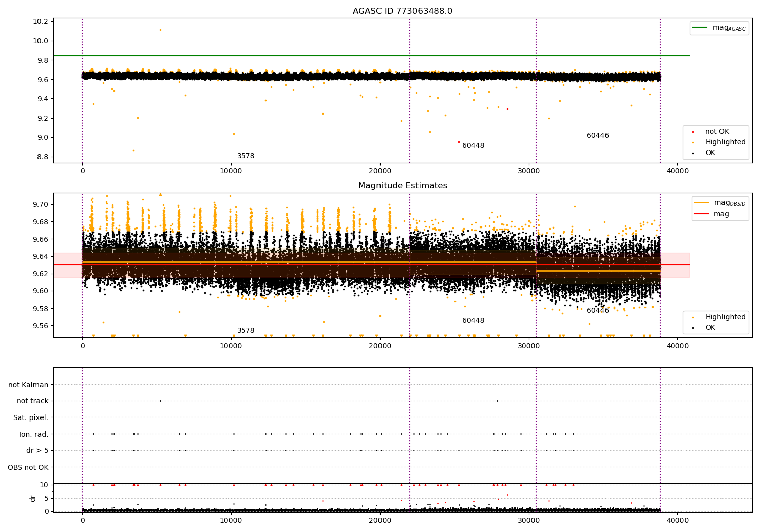Click y-axis tick "9.70" in Magnitude Estimates plot
This screenshot has height=532, width=760.
[x=41, y=205]
